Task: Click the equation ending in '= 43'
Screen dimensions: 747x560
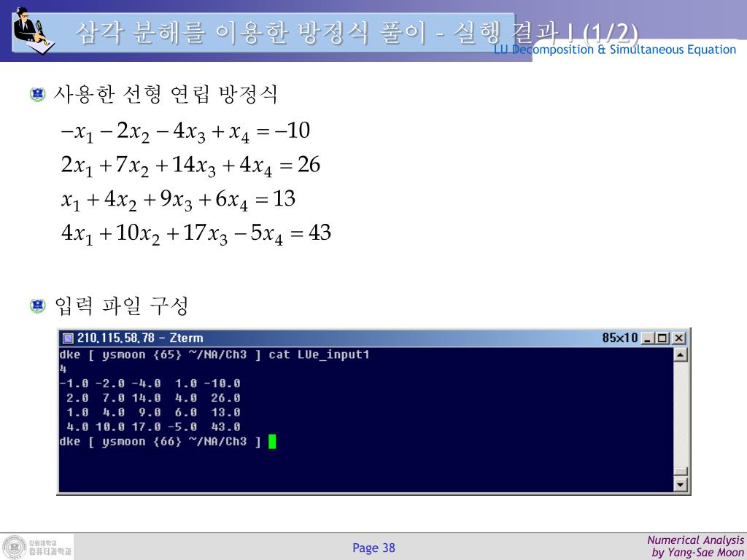Action: tap(196, 234)
